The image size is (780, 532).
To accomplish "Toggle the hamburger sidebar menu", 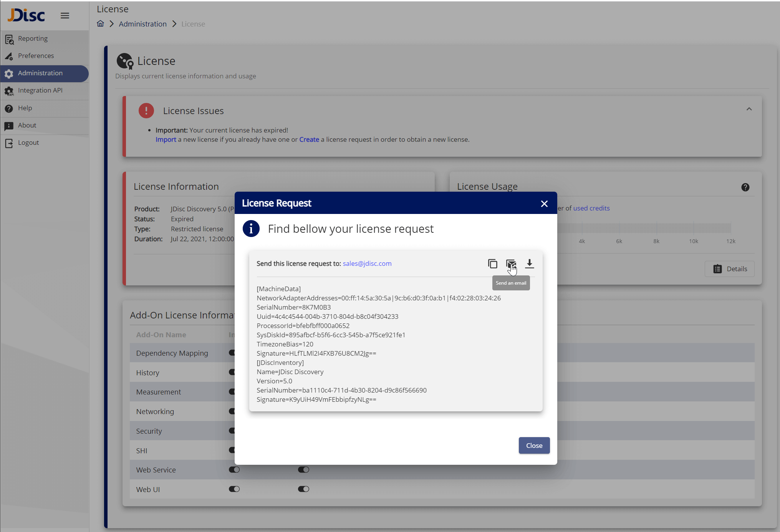I will [65, 16].
